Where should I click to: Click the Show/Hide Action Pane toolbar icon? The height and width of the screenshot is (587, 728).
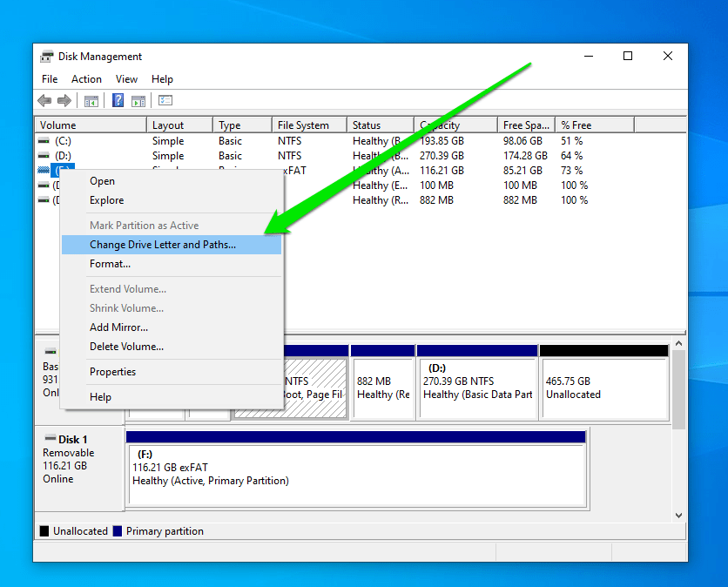point(138,101)
